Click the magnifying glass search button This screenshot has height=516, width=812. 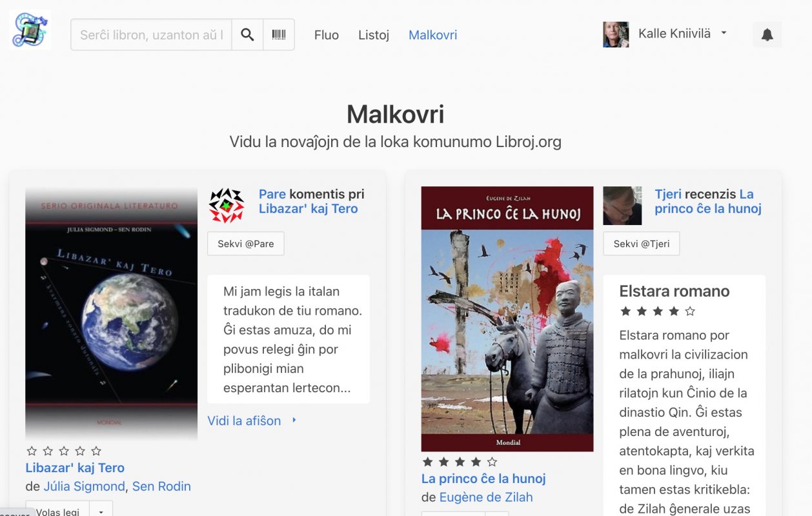[x=247, y=35]
